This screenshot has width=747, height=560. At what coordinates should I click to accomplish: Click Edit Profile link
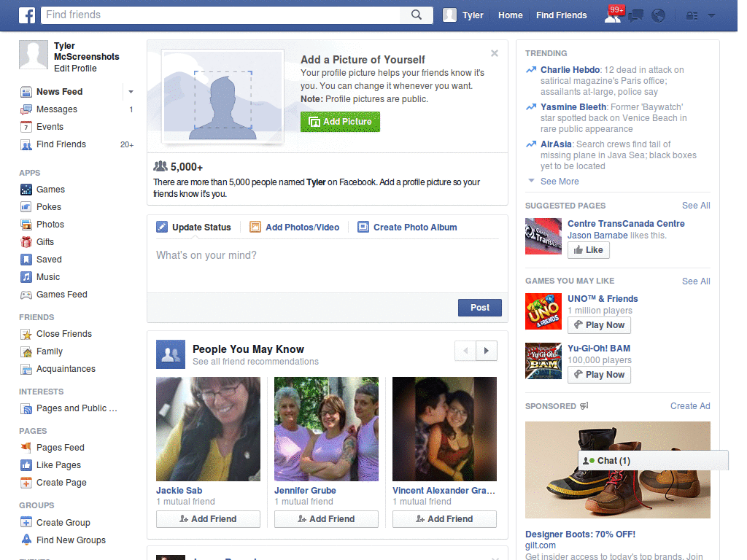75,69
